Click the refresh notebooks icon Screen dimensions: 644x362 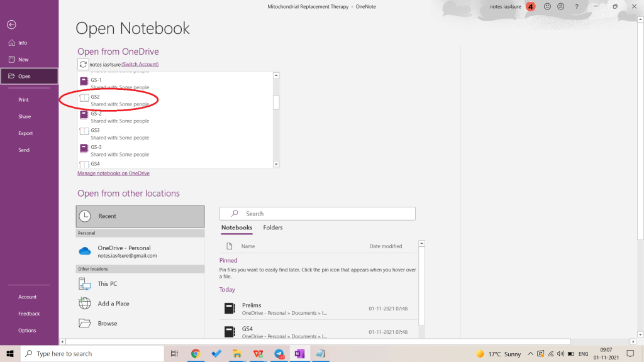point(82,63)
